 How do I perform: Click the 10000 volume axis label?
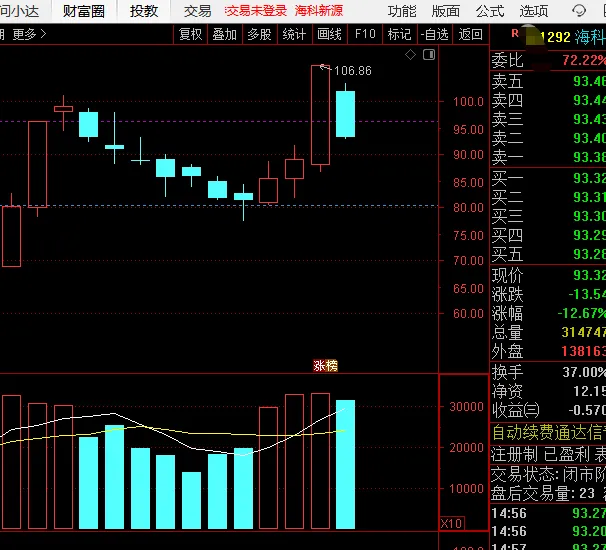(x=466, y=489)
